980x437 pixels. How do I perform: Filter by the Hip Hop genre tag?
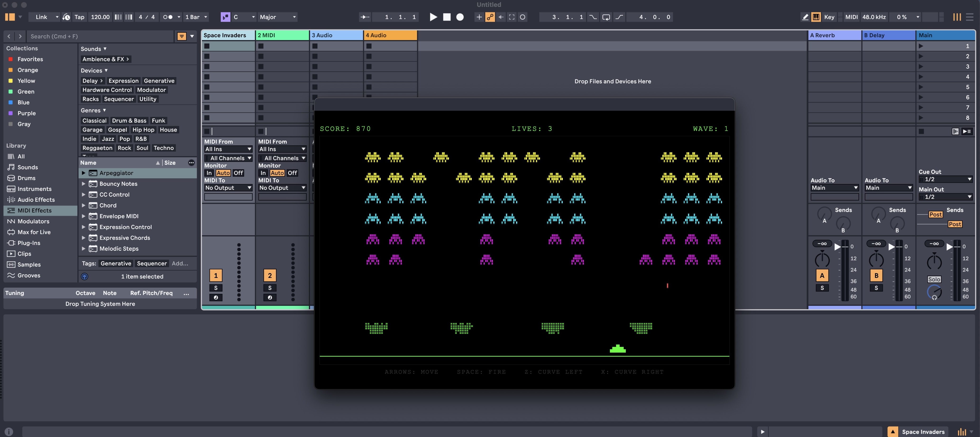(143, 130)
